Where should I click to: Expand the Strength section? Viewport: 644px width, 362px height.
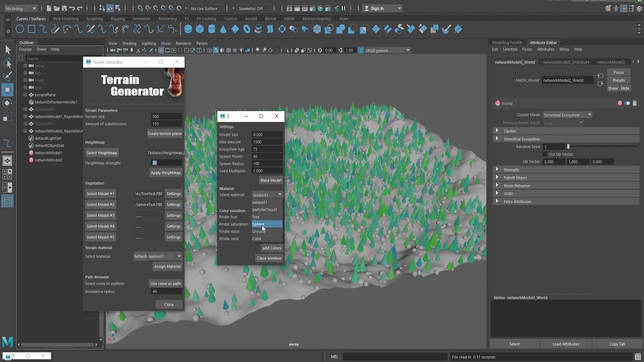[x=497, y=169]
